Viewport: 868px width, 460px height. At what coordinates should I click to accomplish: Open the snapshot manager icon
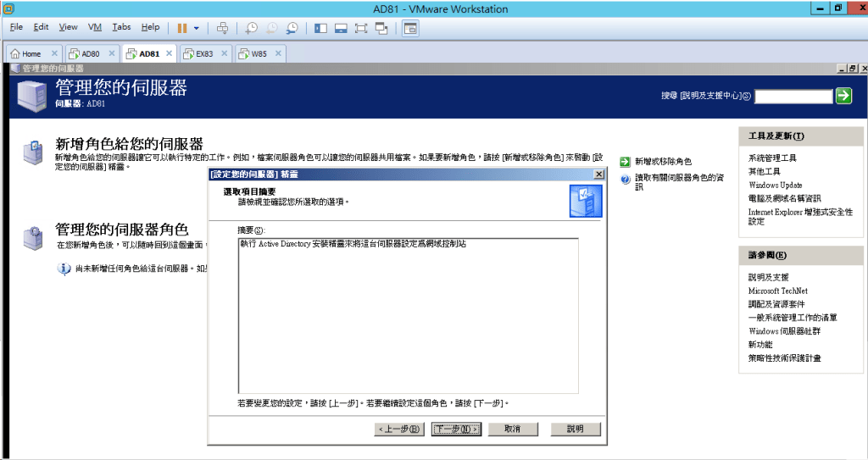point(292,27)
